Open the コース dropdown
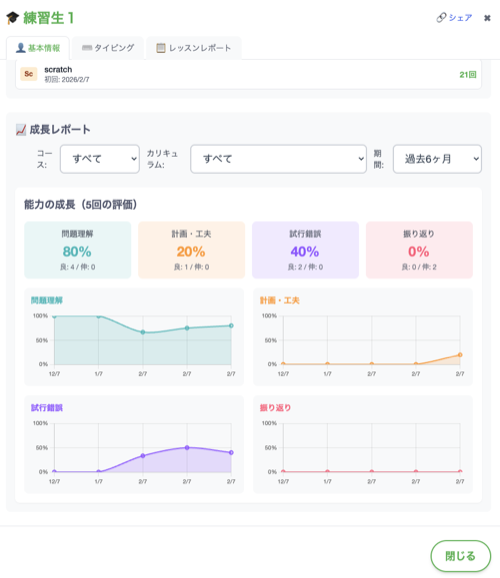Screen dimensions: 500x578 [x=100, y=159]
